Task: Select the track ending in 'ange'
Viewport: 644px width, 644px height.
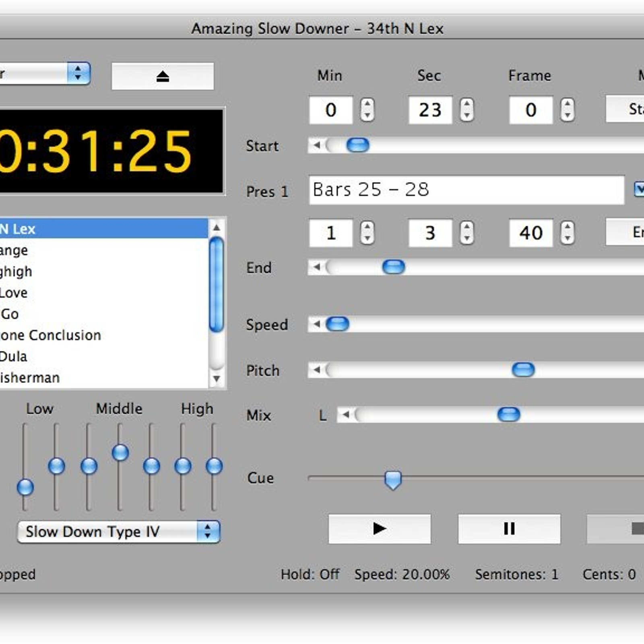Action: click(x=104, y=250)
